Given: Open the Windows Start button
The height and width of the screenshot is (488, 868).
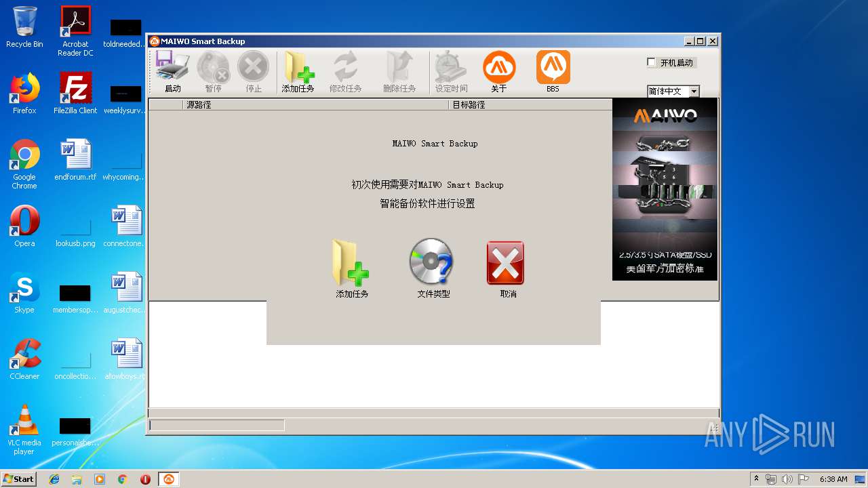Looking at the screenshot, I should click(x=19, y=479).
